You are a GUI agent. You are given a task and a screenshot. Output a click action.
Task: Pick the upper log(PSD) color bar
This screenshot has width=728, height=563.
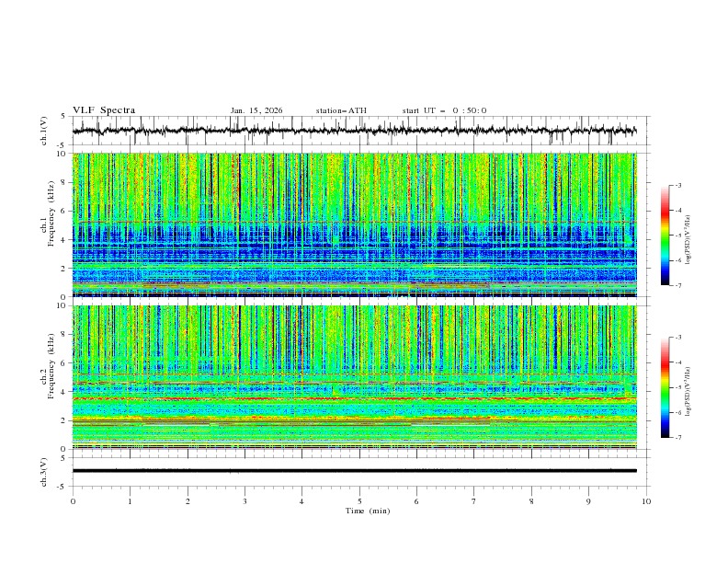pos(665,235)
